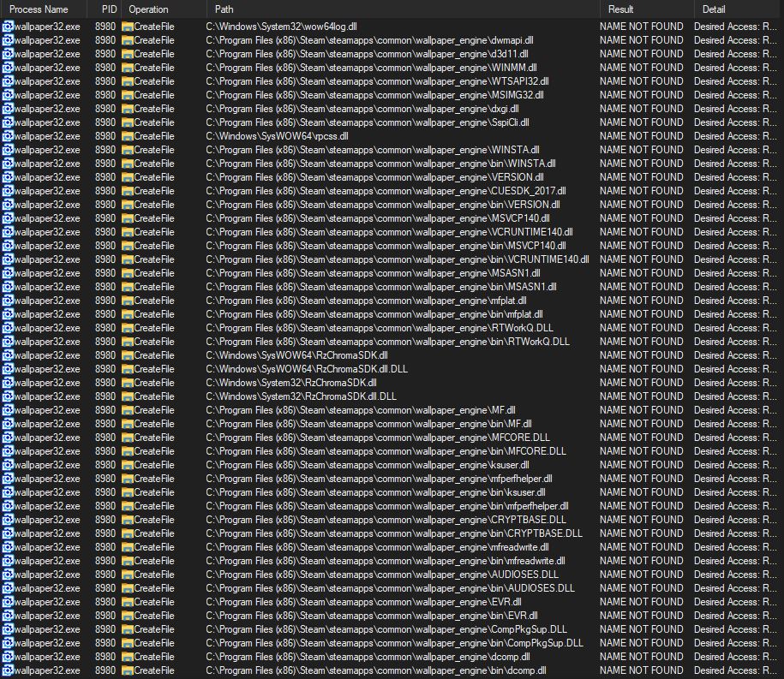Click the PID column header
This screenshot has width=784, height=679.
pyautogui.click(x=108, y=9)
